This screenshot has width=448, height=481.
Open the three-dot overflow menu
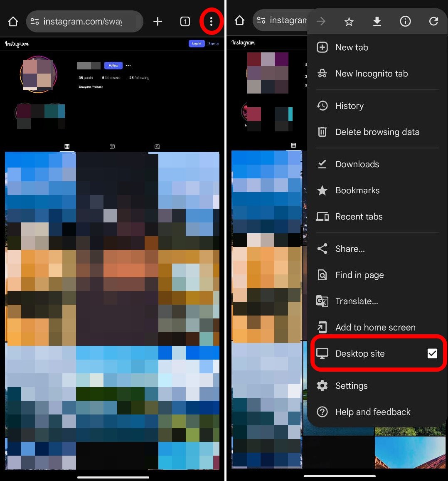(211, 21)
